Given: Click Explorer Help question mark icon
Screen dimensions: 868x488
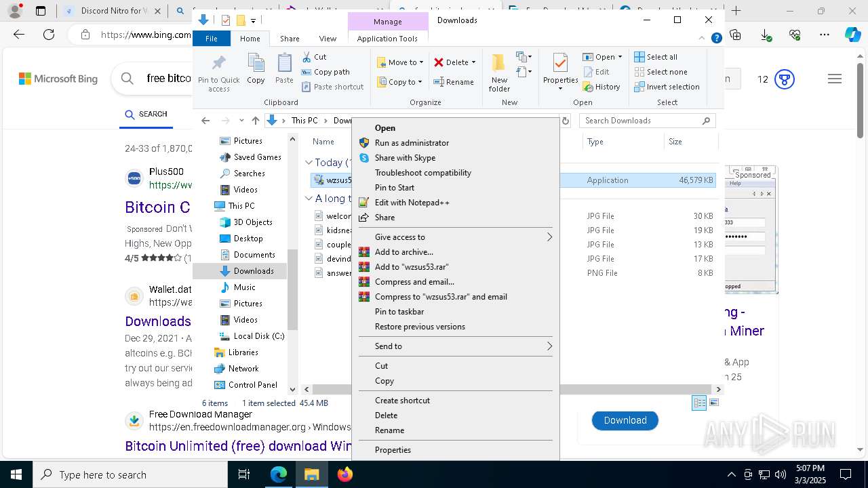Looking at the screenshot, I should (x=716, y=39).
